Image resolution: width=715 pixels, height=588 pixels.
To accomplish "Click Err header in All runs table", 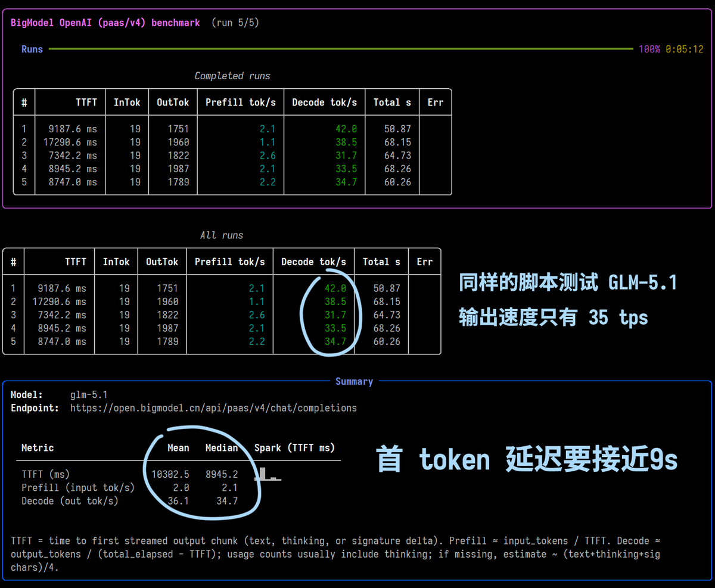I will [x=425, y=262].
